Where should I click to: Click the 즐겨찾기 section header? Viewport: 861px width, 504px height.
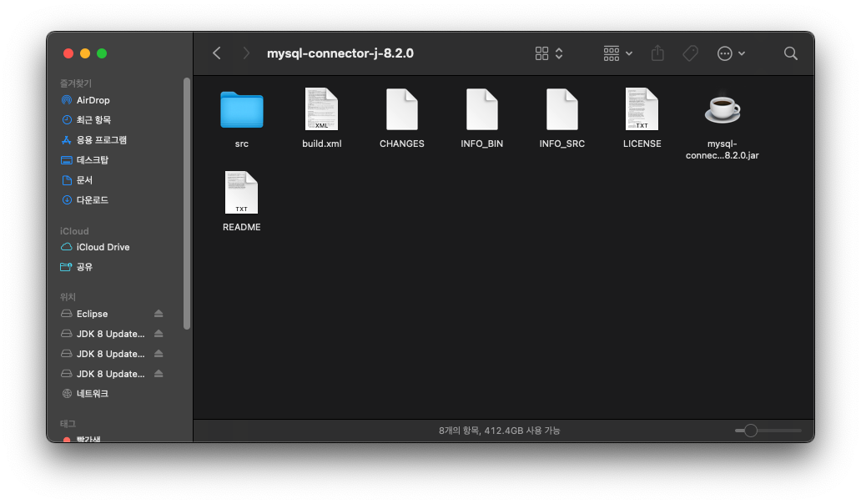pos(76,83)
